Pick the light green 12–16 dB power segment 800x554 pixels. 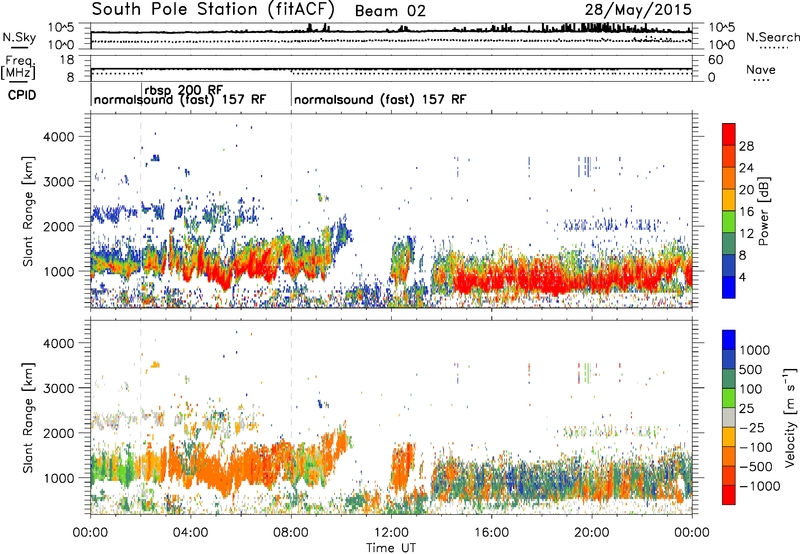point(729,221)
